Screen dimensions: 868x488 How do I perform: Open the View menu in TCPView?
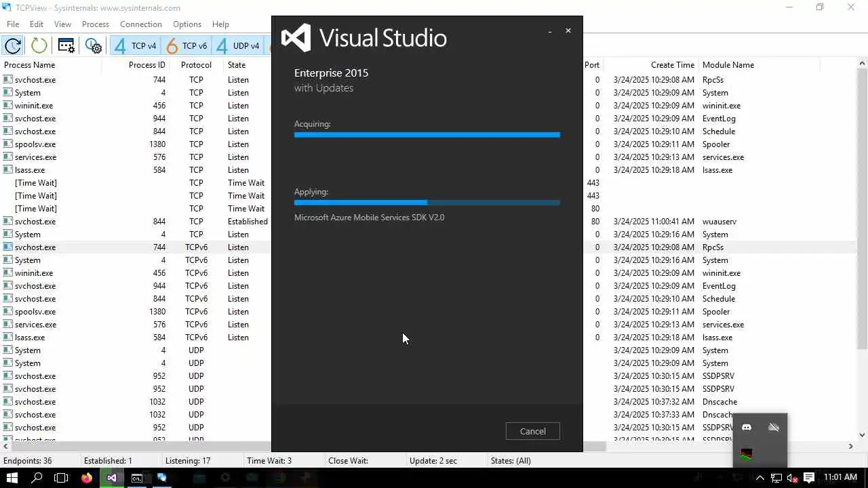coord(62,24)
